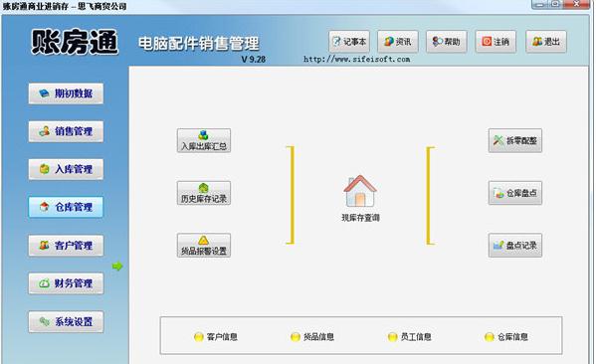Open 客户信息 link

pos(216,336)
